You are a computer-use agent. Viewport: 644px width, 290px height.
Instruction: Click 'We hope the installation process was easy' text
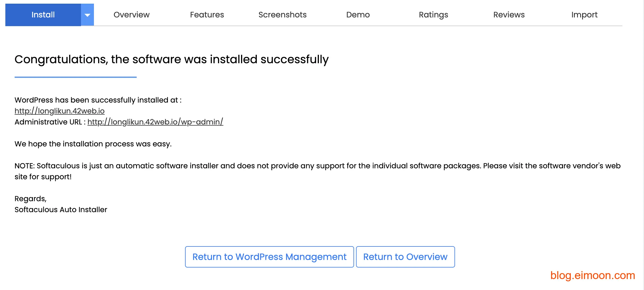pos(93,144)
